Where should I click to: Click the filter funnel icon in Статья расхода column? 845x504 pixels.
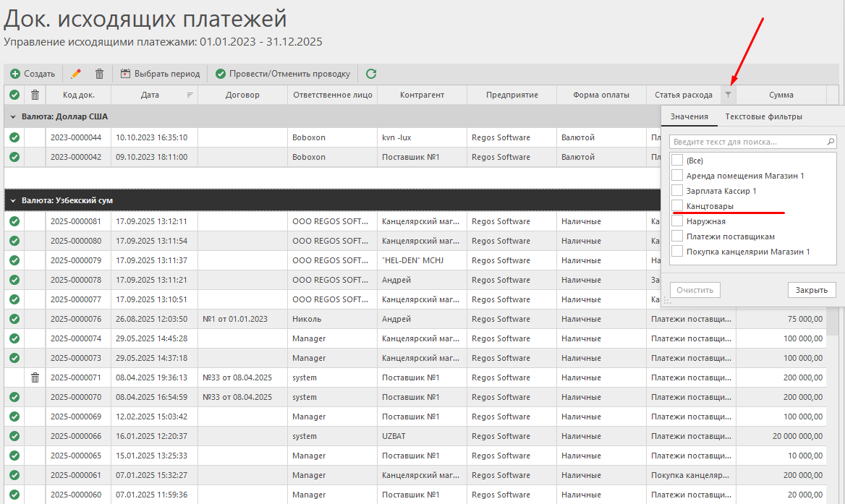click(728, 95)
